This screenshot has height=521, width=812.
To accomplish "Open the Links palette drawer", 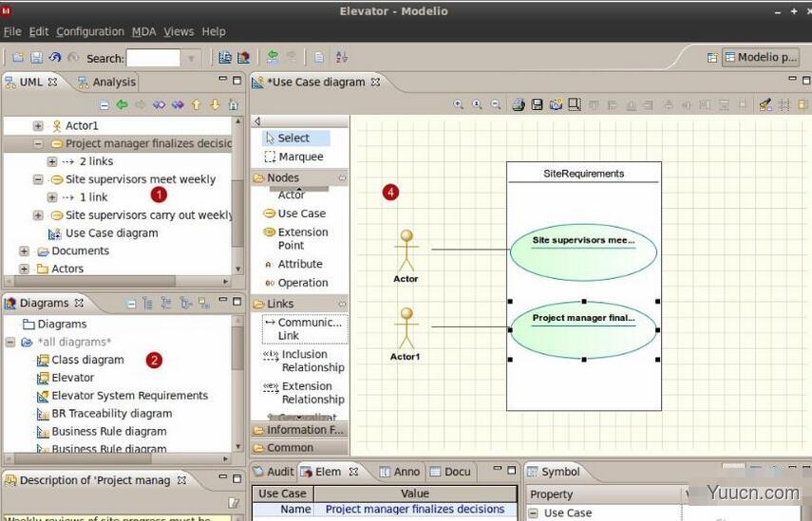I will [x=299, y=304].
